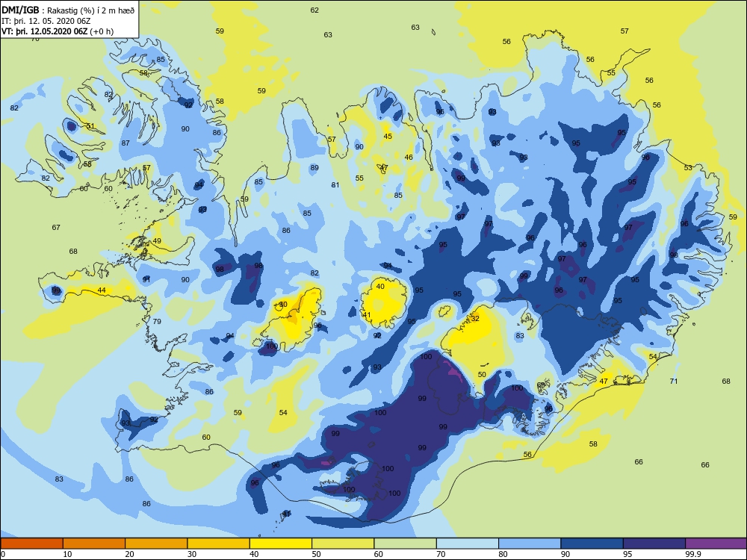Select the map value '49'

tap(157, 241)
